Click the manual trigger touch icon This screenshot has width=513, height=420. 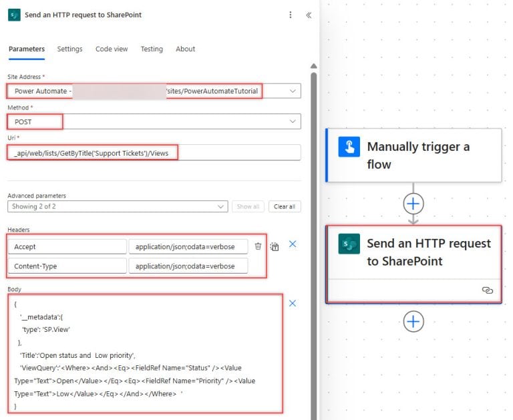[349, 147]
